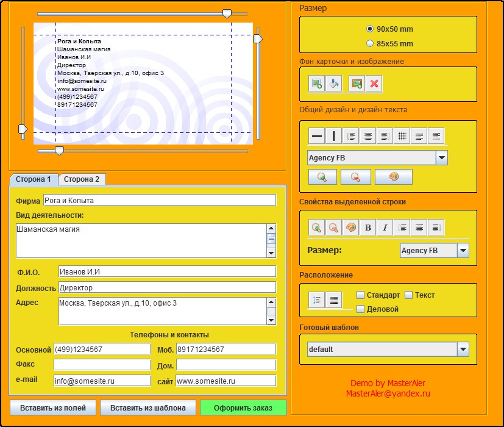Make the selected line italic
Viewport: 504px width, 427px height.
coord(385,228)
